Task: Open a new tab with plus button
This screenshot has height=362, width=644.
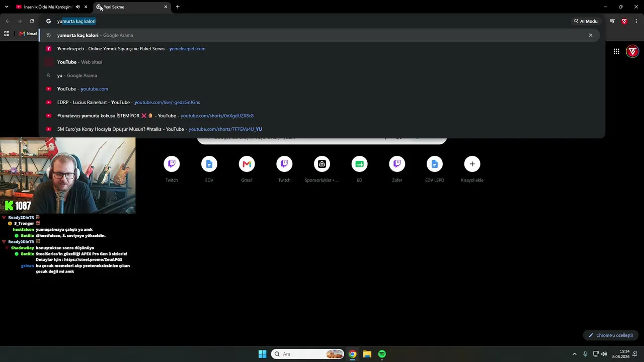Action: pyautogui.click(x=178, y=7)
